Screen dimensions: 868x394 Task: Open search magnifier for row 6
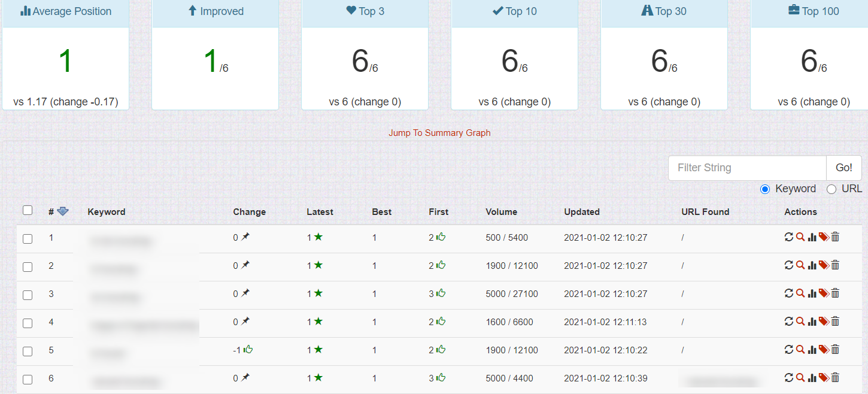[800, 378]
